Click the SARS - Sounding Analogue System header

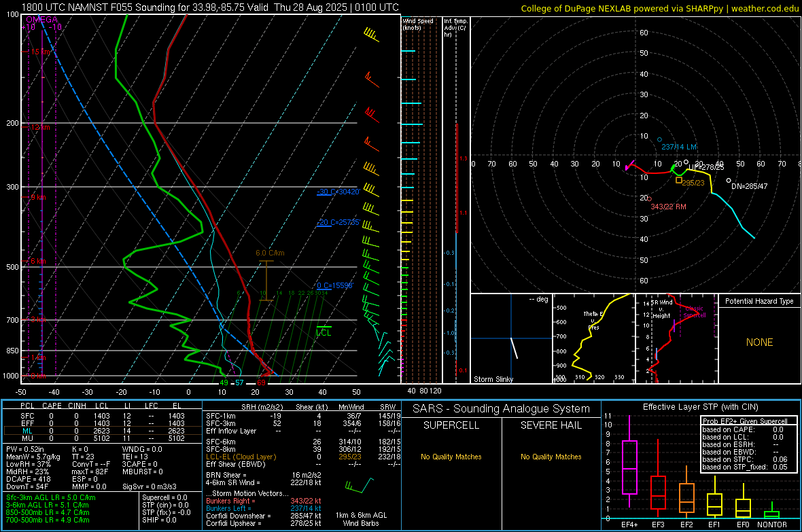[x=501, y=409]
